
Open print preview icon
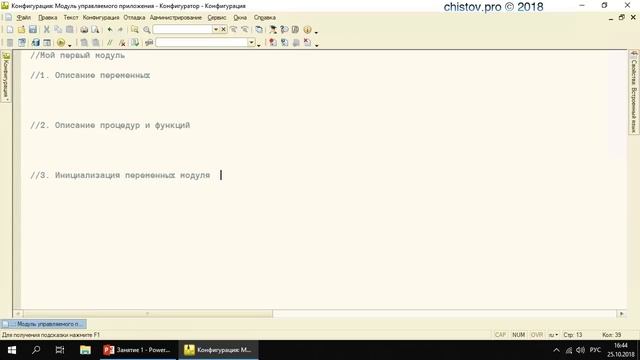[x=95, y=29]
